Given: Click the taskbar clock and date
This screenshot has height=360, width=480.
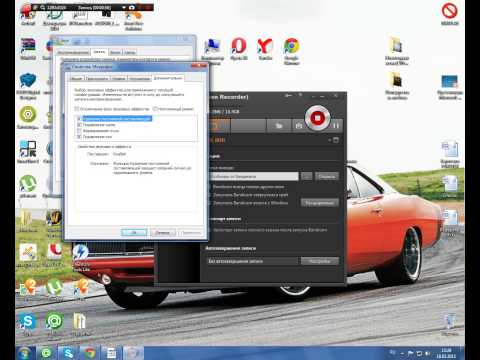Looking at the screenshot, I should coord(446,353).
